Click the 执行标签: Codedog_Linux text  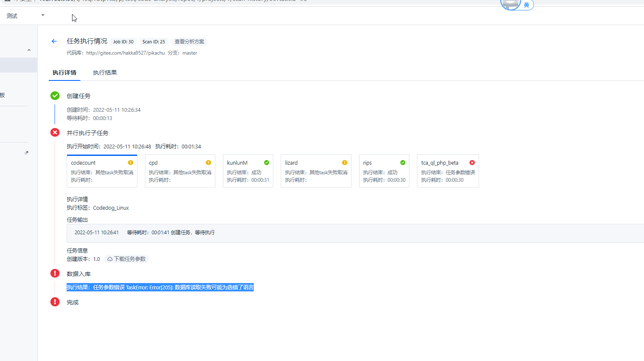tap(98, 208)
